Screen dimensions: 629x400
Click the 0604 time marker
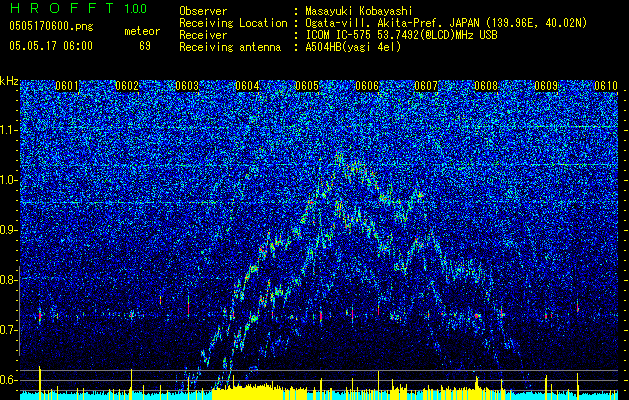pyautogui.click(x=247, y=86)
